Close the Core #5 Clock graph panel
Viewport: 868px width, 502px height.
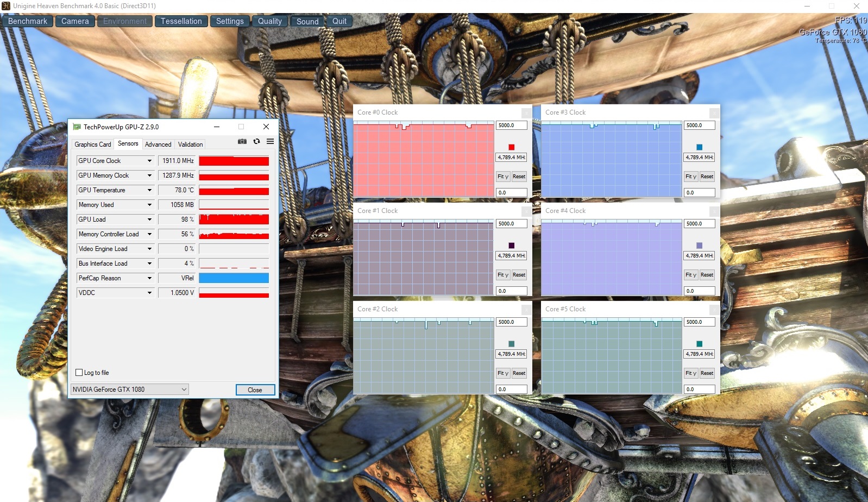pos(714,310)
